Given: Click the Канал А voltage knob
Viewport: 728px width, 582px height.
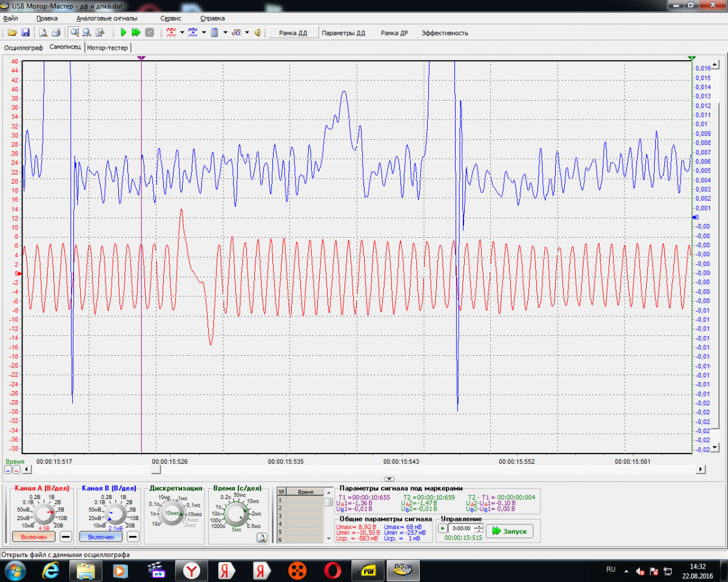Looking at the screenshot, I should [x=44, y=515].
